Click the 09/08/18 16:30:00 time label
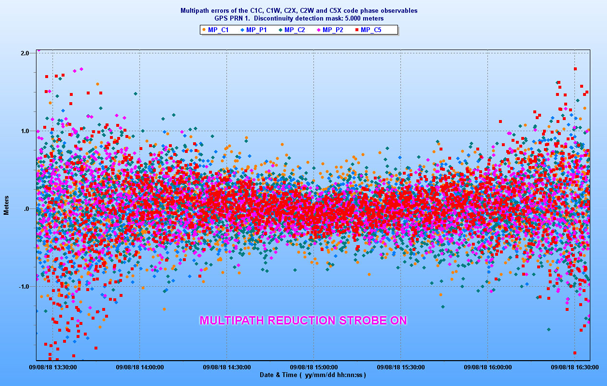The width and height of the screenshot is (607, 386). [x=575, y=367]
